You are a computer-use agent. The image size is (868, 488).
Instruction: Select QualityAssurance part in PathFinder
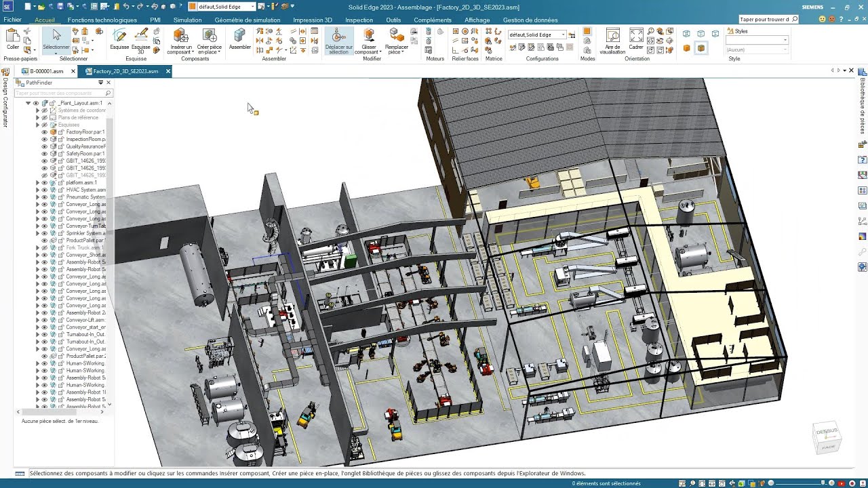(86, 146)
